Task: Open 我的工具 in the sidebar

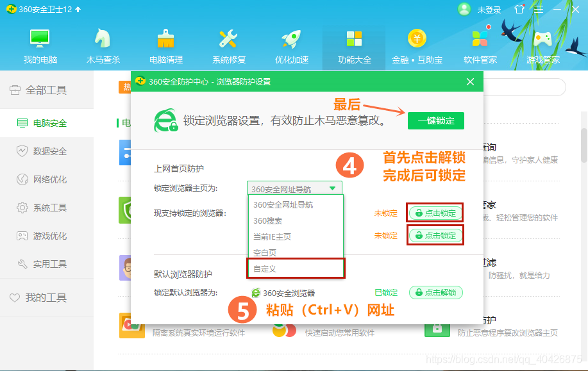Action: pyautogui.click(x=47, y=297)
